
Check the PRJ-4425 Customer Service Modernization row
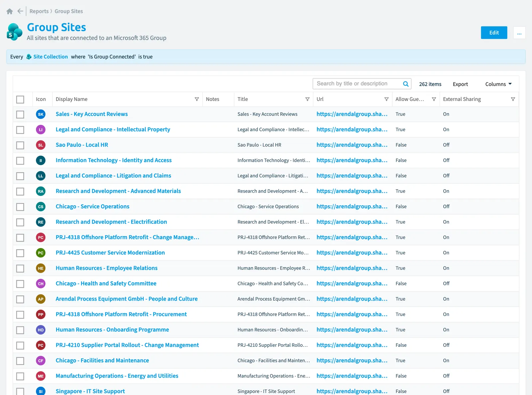pos(20,253)
